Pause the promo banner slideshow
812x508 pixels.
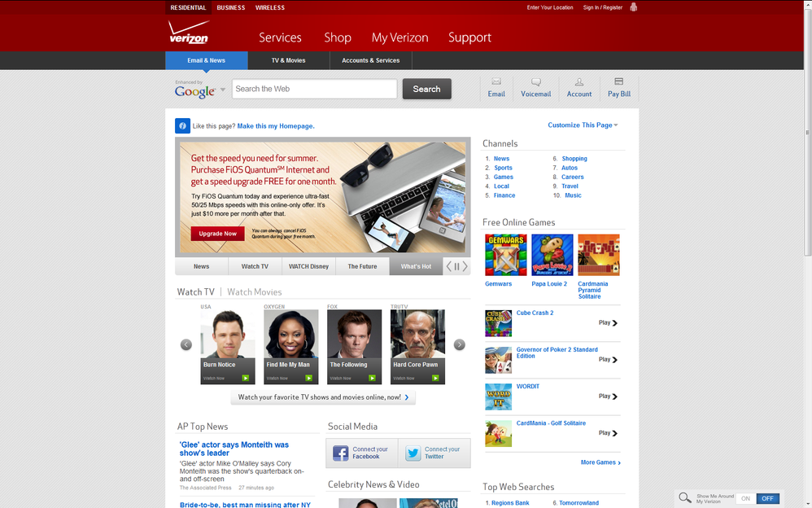(x=456, y=266)
